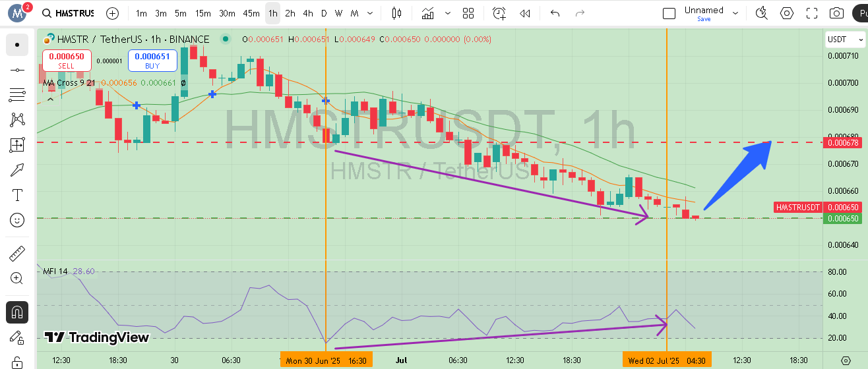Select the trend line tool
Screen dimensions: 868x369
click(17, 70)
